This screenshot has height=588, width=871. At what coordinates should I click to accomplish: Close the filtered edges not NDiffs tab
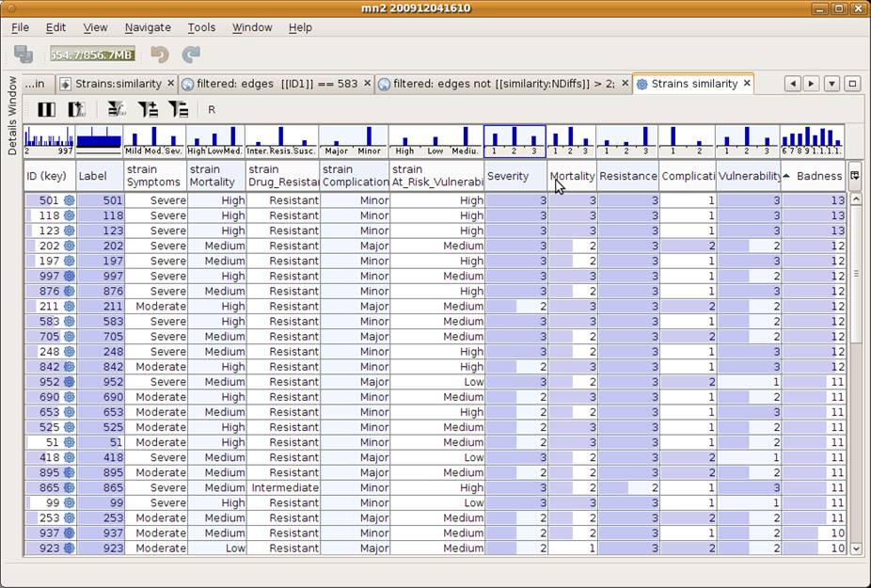point(625,84)
